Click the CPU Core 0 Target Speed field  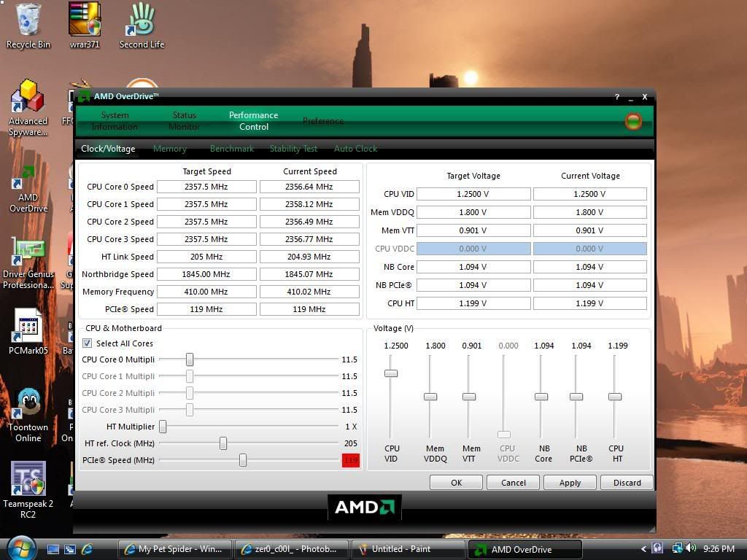pyautogui.click(x=206, y=187)
